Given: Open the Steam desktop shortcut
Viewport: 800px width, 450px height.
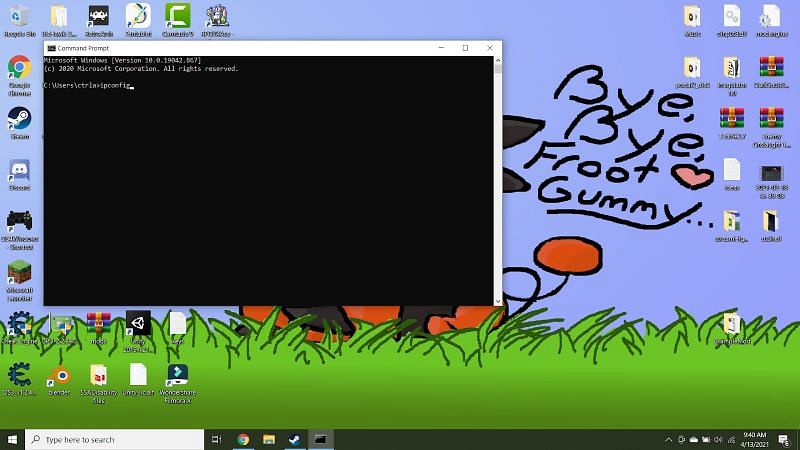Looking at the screenshot, I should (x=19, y=119).
